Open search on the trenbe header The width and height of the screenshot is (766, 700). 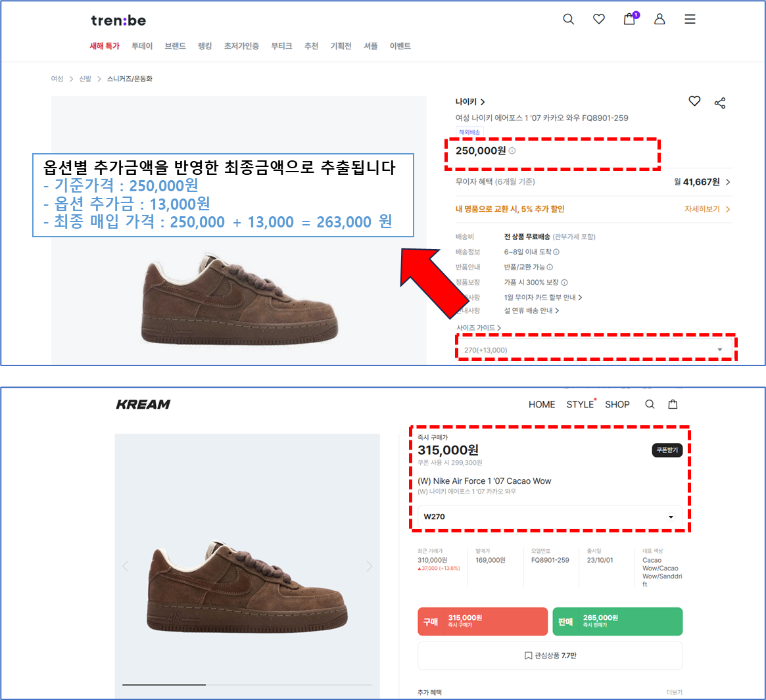(568, 19)
